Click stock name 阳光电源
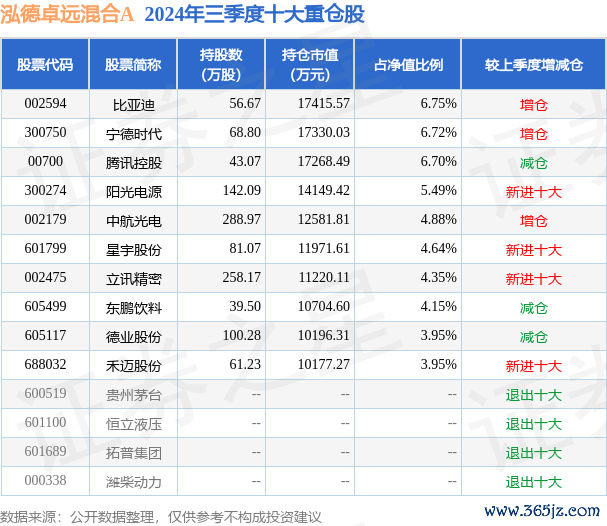 [134, 192]
